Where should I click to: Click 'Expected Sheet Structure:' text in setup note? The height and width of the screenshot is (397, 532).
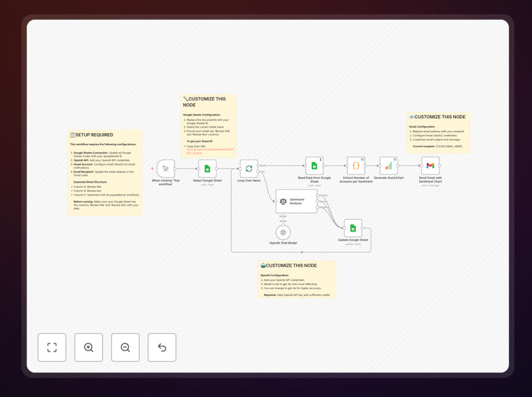pos(90,182)
